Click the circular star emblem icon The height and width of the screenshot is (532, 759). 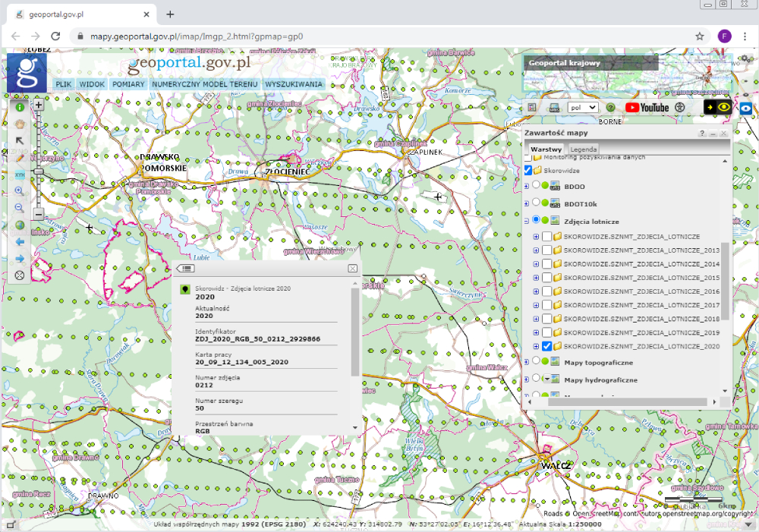click(680, 108)
